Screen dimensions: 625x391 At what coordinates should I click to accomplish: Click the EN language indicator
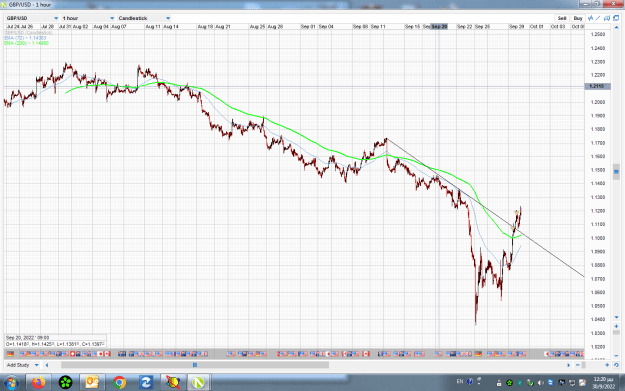(460, 381)
